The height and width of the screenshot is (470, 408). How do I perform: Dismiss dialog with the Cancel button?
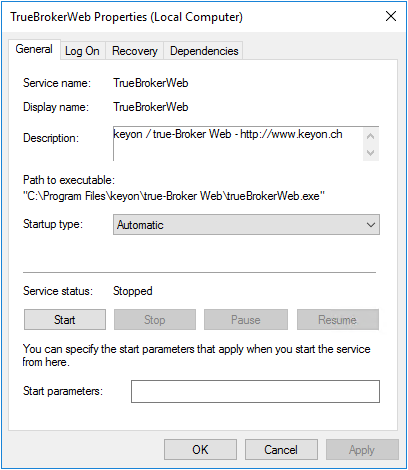point(281,450)
